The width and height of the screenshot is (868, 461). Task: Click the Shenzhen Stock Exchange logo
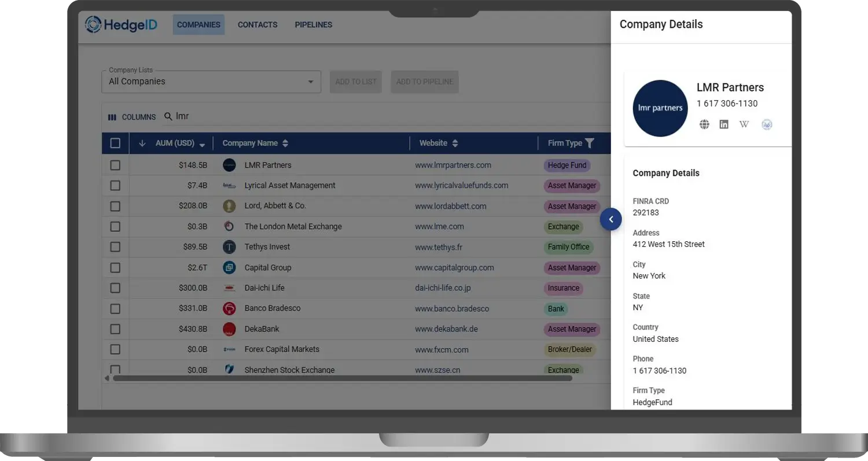[229, 369]
